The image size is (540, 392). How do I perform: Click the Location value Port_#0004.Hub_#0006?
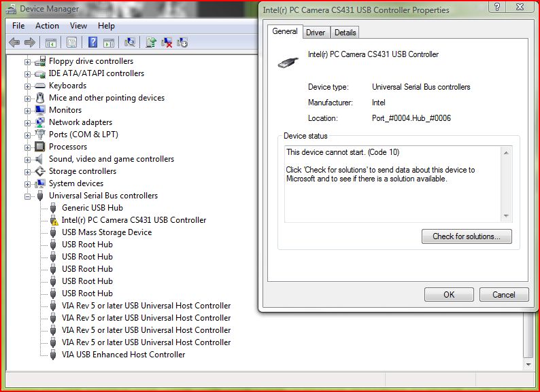tap(411, 118)
